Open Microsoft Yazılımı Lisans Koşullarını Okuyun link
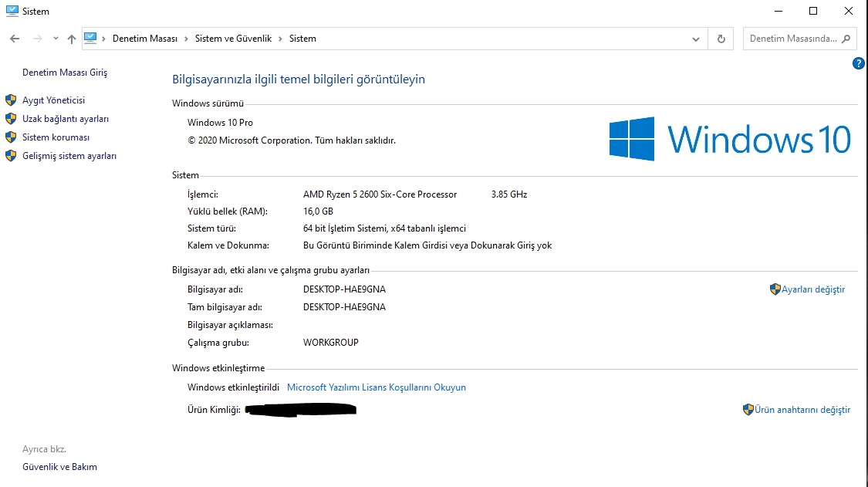Viewport: 868px width, 487px height. 377,387
